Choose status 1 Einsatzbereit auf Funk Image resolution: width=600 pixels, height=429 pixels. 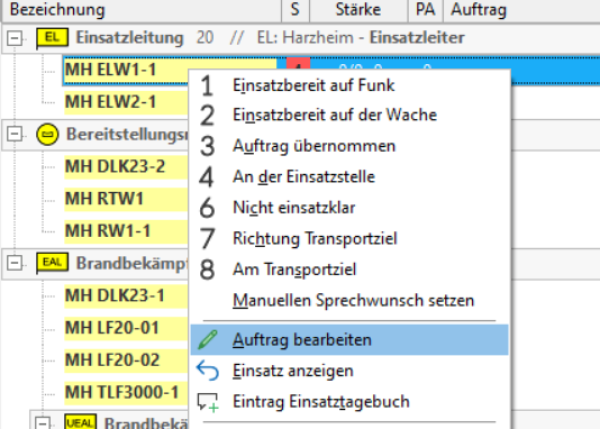click(304, 86)
